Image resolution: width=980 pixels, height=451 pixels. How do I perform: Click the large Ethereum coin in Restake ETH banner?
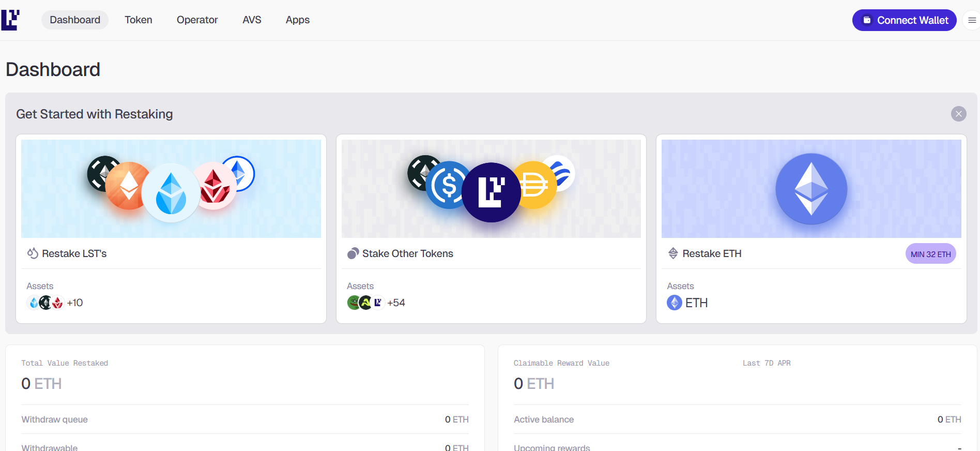click(811, 189)
